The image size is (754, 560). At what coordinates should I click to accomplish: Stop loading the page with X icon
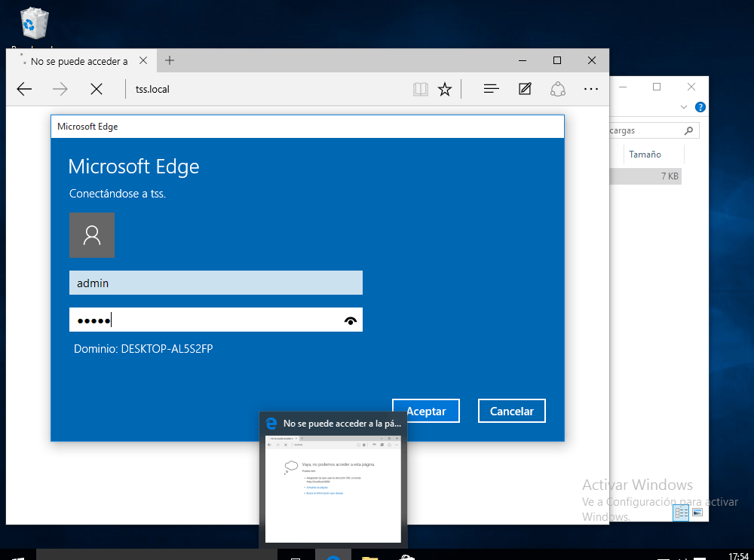click(x=97, y=89)
